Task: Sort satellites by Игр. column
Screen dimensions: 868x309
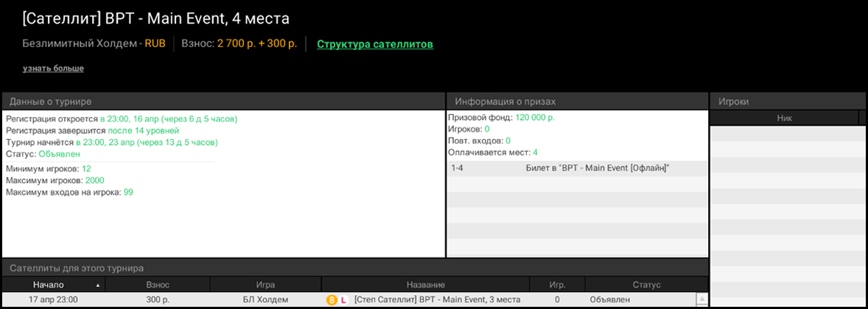Action: click(557, 285)
